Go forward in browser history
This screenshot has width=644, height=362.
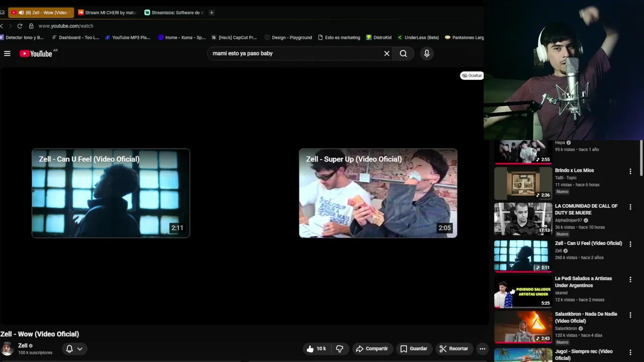(x=10, y=26)
